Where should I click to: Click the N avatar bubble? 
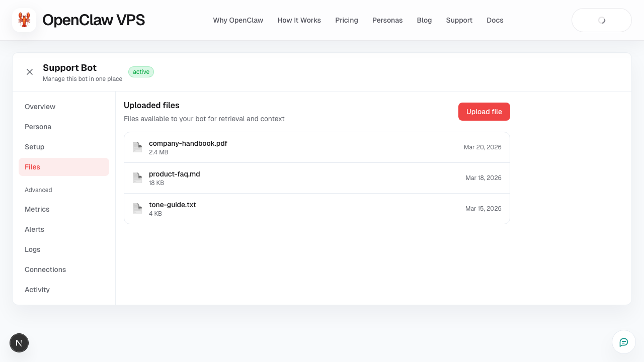click(x=19, y=342)
